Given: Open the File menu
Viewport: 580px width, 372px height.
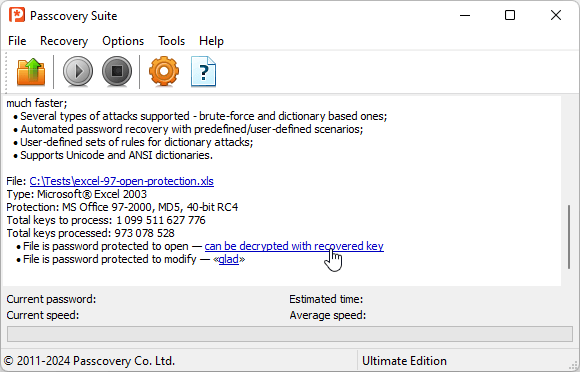Looking at the screenshot, I should (17, 41).
